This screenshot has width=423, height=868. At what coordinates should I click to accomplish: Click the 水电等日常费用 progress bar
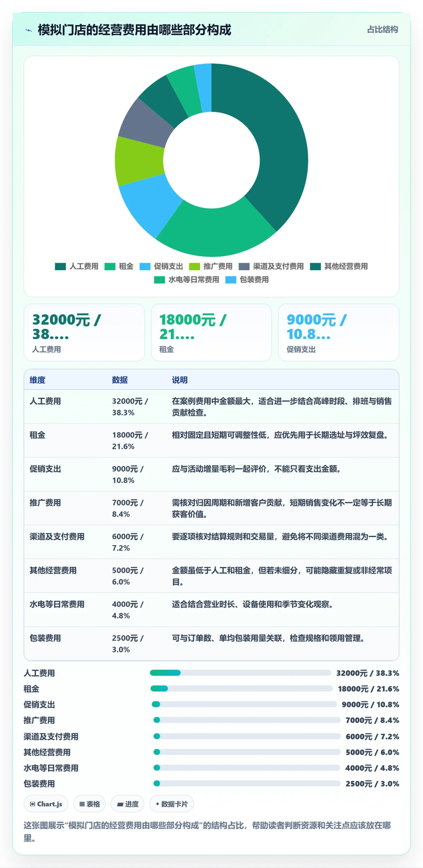(x=247, y=768)
